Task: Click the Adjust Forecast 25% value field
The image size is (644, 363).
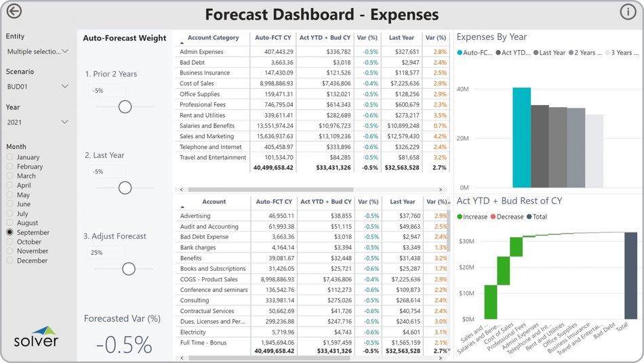Action: point(107,253)
